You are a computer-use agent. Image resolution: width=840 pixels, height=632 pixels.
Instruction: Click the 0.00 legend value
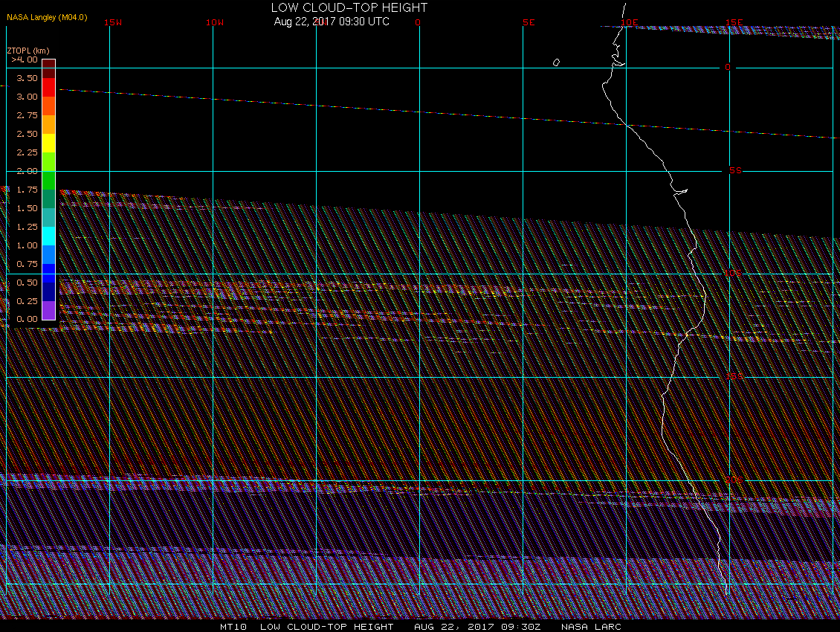(27, 319)
